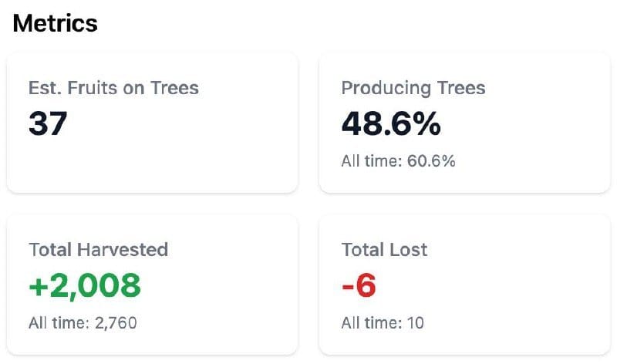The image size is (617, 364).
Task: Click the minus sign before 6
Action: click(348, 287)
